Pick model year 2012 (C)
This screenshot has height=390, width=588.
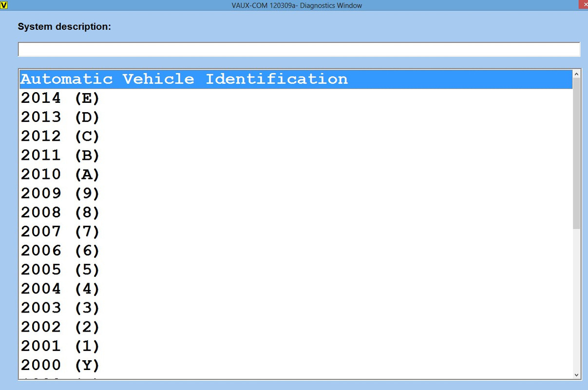click(x=296, y=136)
